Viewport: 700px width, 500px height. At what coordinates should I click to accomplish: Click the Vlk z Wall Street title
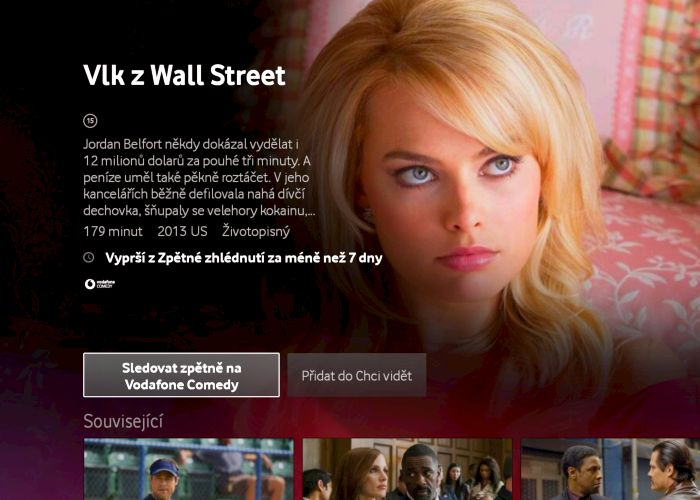click(184, 75)
